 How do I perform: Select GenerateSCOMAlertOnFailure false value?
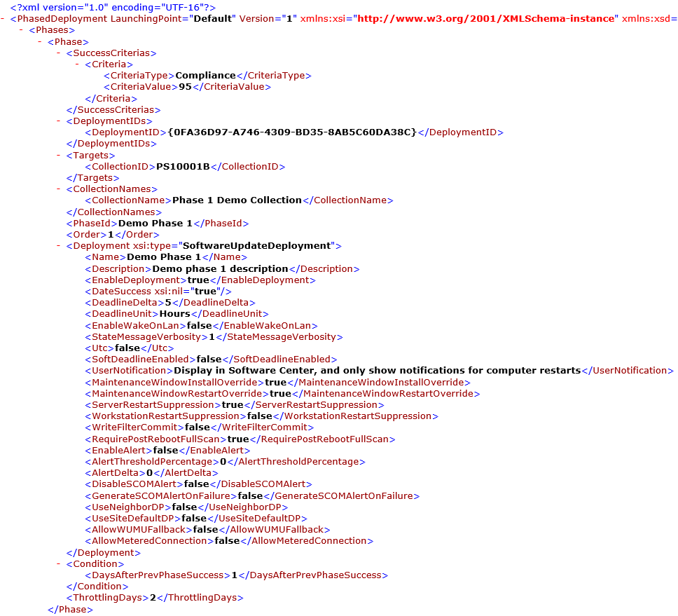point(250,495)
